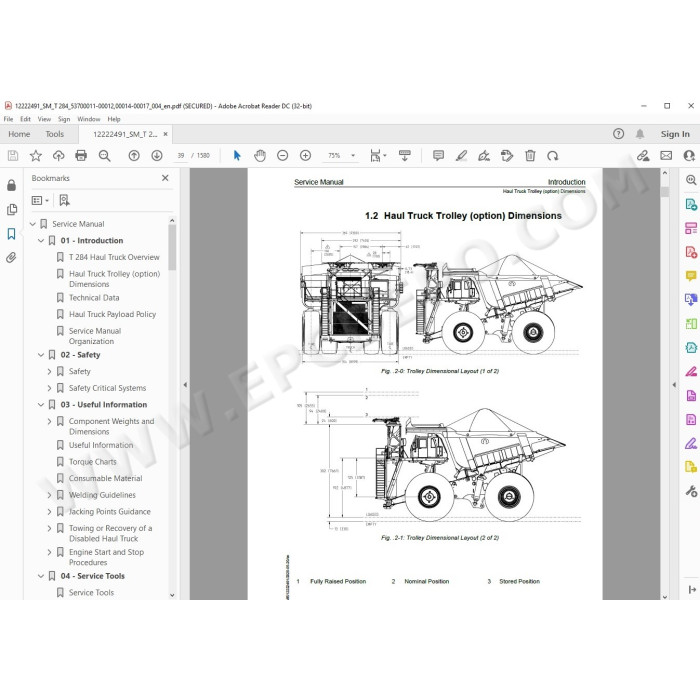The height and width of the screenshot is (700, 700).
Task: Select the highlight text tool
Action: [461, 155]
